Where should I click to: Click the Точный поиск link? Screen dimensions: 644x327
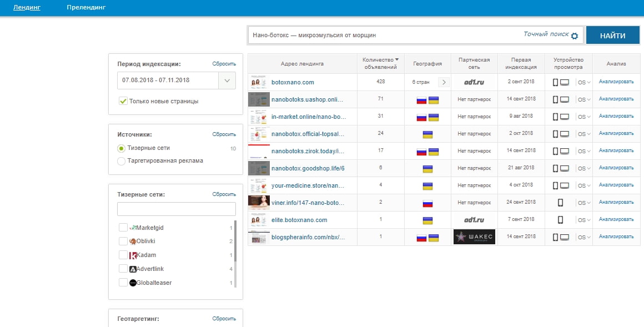(546, 34)
